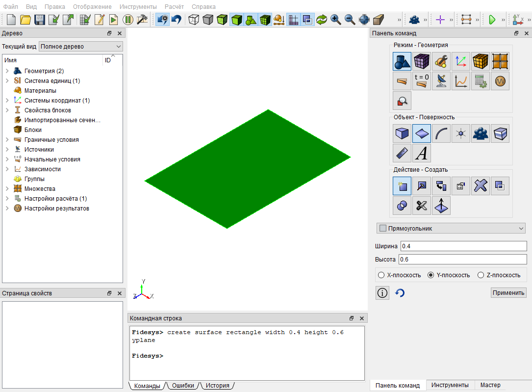The height and width of the screenshot is (392, 532).
Task: Click the Применить button
Action: coord(508,292)
